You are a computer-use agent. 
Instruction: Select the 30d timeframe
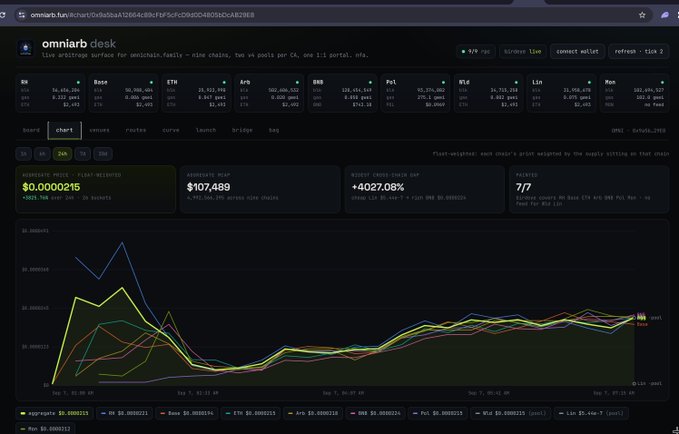pyautogui.click(x=103, y=154)
